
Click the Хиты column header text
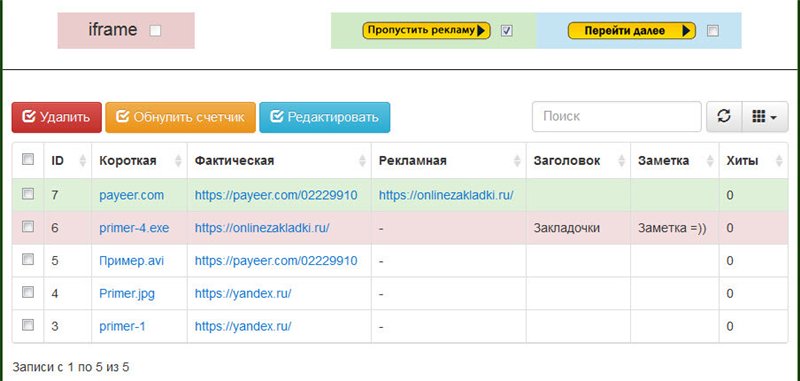(742, 161)
